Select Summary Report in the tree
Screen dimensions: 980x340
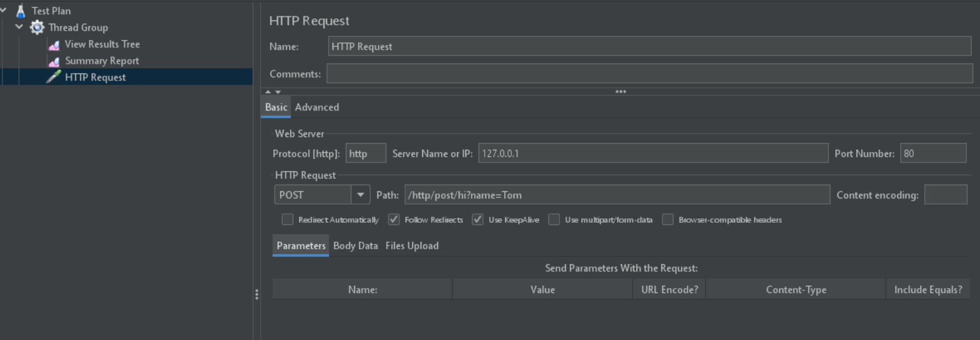(x=102, y=61)
